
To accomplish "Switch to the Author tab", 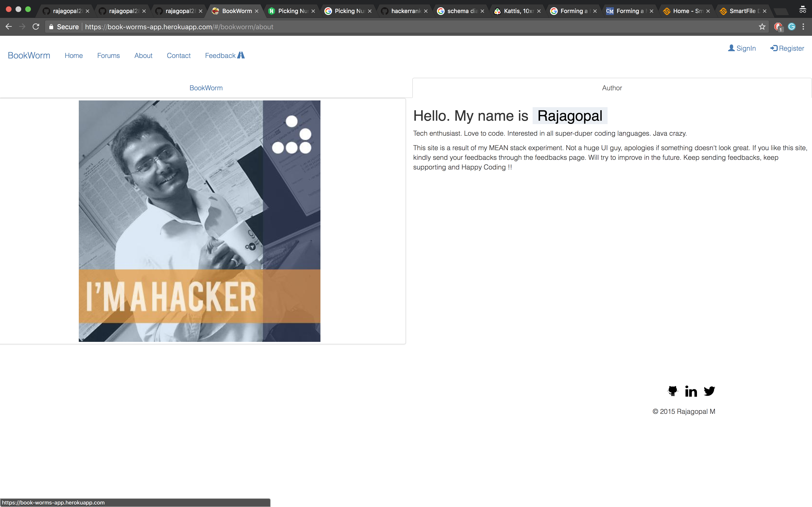I will coord(612,88).
